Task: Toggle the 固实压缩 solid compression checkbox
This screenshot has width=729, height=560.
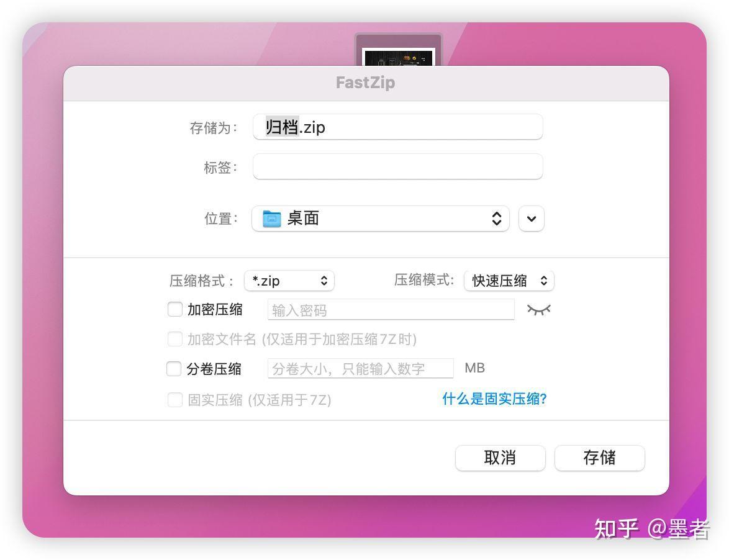Action: [x=175, y=400]
